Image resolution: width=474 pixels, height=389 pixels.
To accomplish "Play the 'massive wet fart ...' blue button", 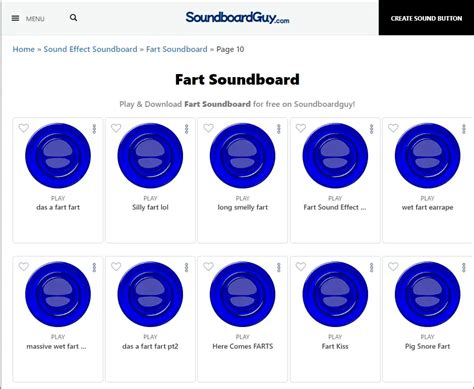I will coord(58,294).
